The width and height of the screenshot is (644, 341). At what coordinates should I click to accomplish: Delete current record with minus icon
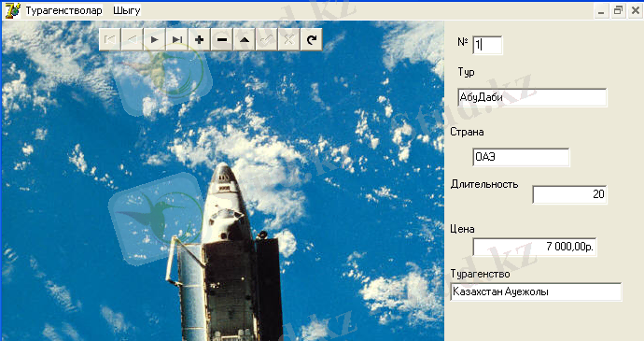[222, 39]
